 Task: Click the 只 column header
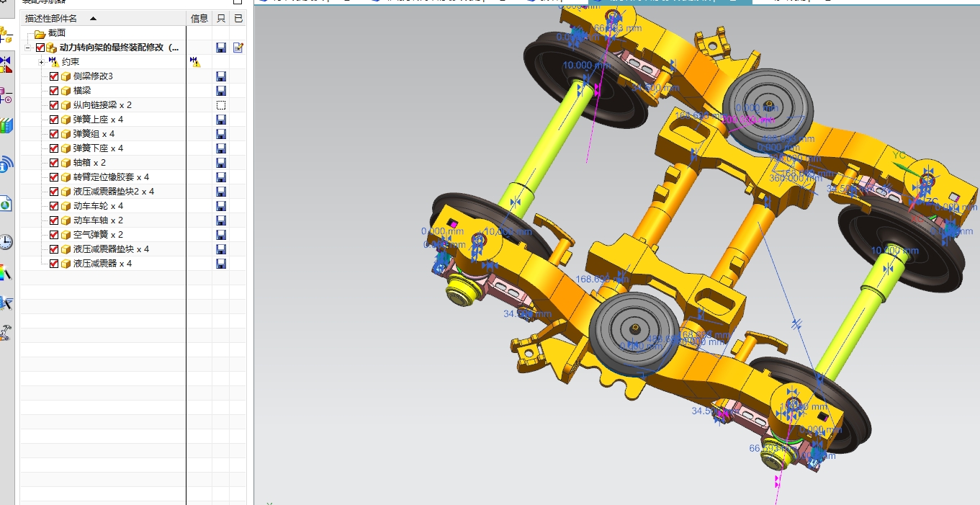(x=221, y=18)
